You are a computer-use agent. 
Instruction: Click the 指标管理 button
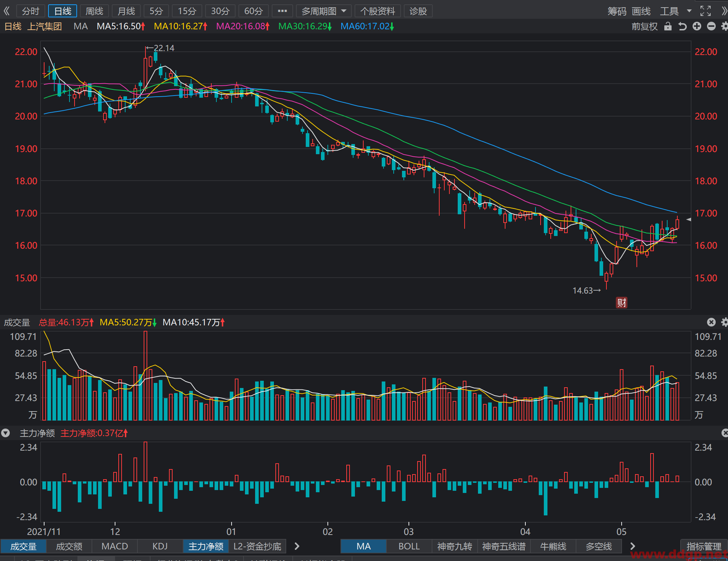point(704,546)
